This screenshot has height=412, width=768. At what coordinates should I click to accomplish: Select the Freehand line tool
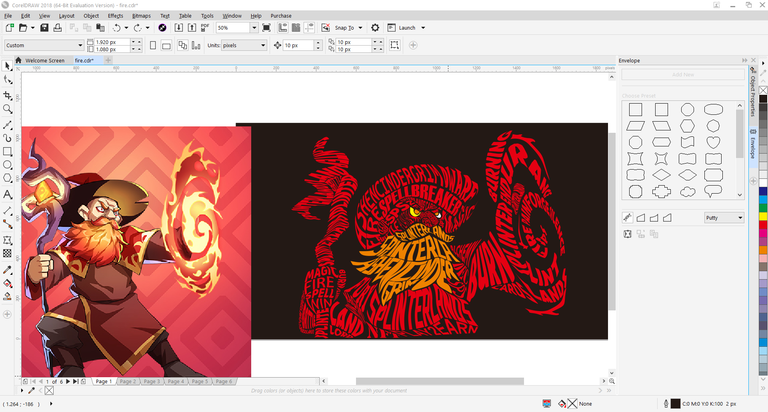(7, 125)
